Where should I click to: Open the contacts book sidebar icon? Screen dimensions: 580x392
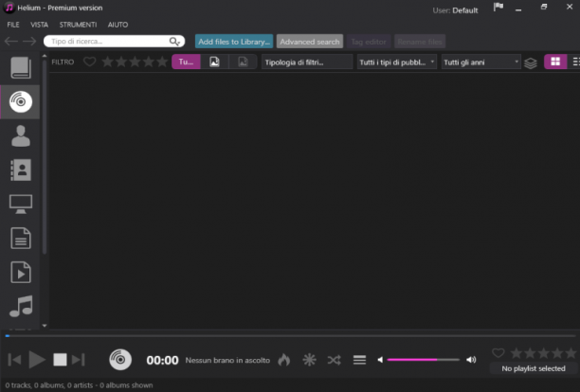(21, 169)
